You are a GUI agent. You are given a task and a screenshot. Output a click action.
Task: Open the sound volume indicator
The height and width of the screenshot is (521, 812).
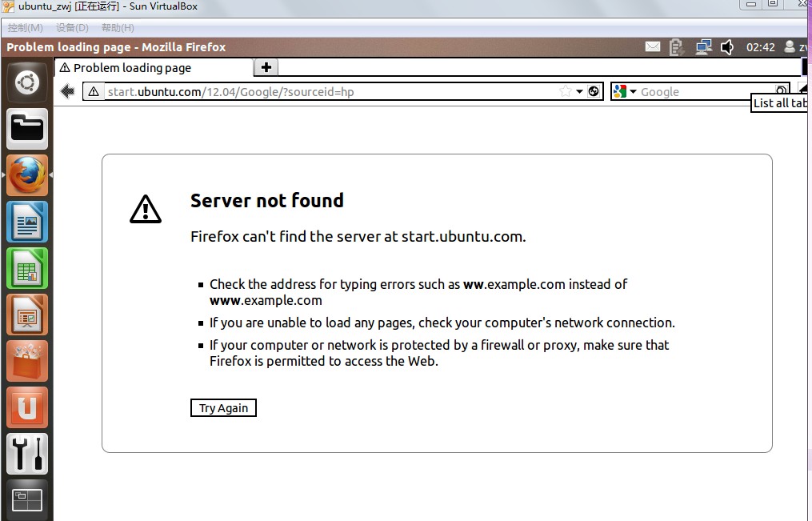click(x=727, y=47)
